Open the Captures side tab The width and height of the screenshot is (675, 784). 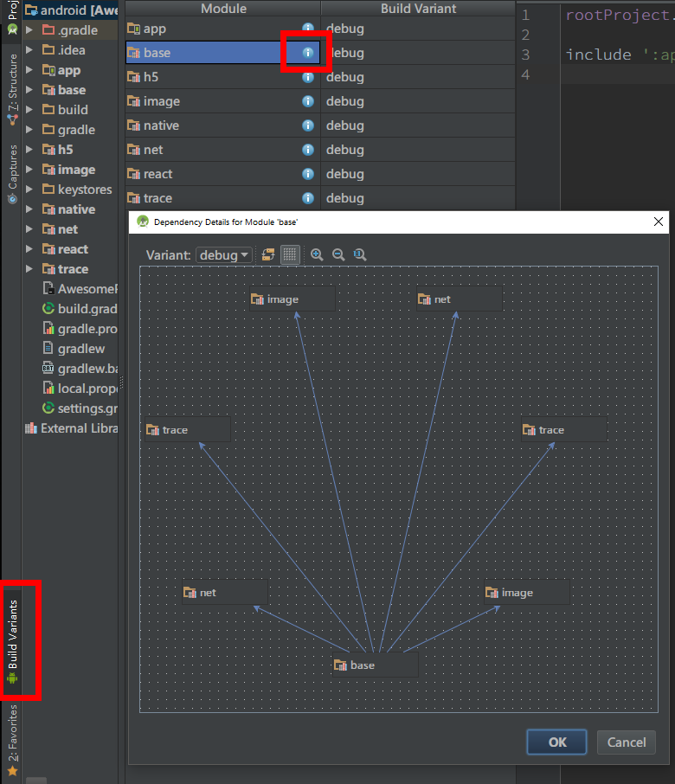12,173
